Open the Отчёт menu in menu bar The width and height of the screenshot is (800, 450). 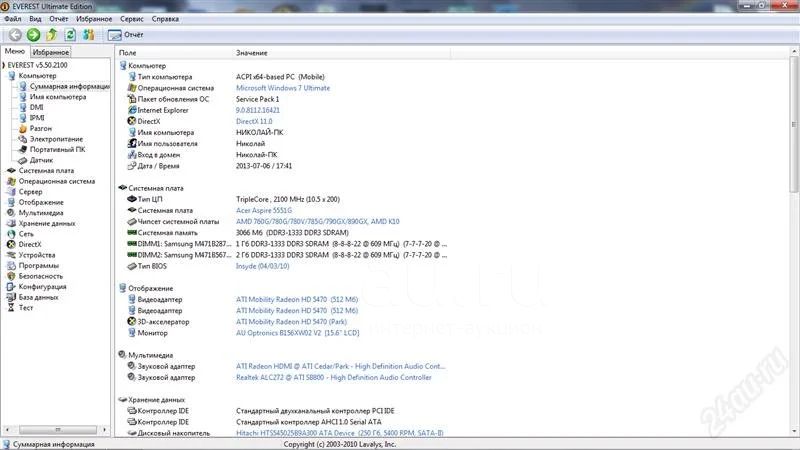59,19
